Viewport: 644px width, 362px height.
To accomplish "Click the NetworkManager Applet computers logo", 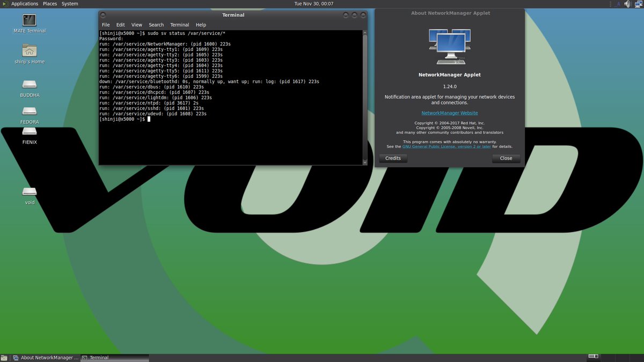I will pyautogui.click(x=450, y=47).
